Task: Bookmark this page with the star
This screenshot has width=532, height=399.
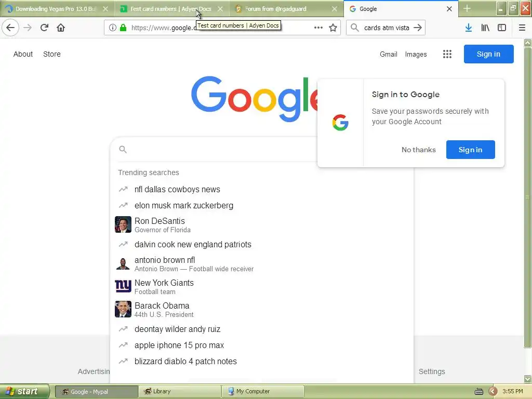Action: tap(333, 28)
